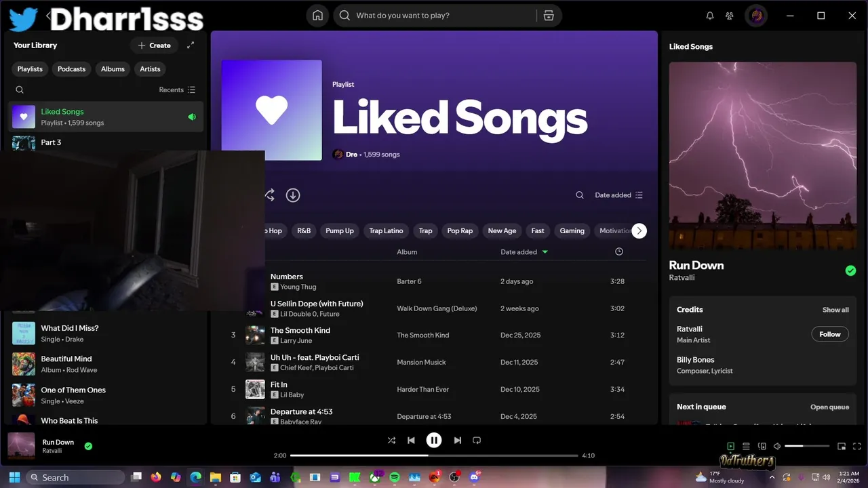The width and height of the screenshot is (868, 488).
Task: Toggle liked checkmark in bottom player bar
Action: (88, 446)
